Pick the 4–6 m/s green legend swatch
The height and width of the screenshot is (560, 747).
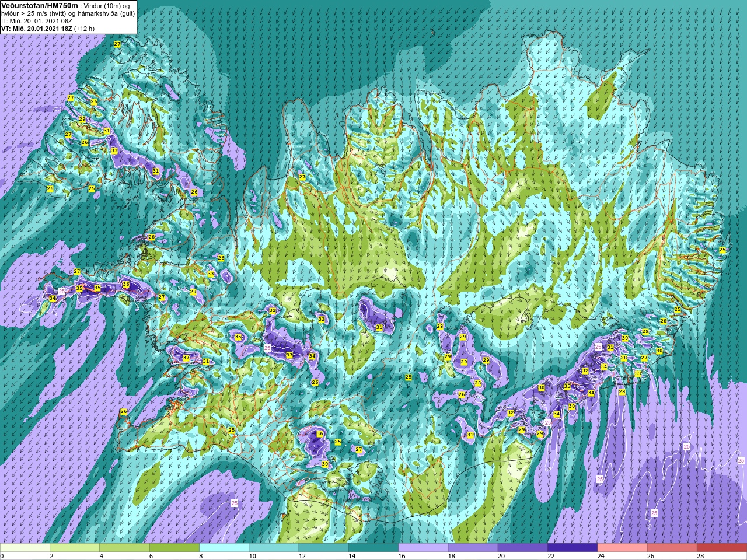click(x=124, y=548)
